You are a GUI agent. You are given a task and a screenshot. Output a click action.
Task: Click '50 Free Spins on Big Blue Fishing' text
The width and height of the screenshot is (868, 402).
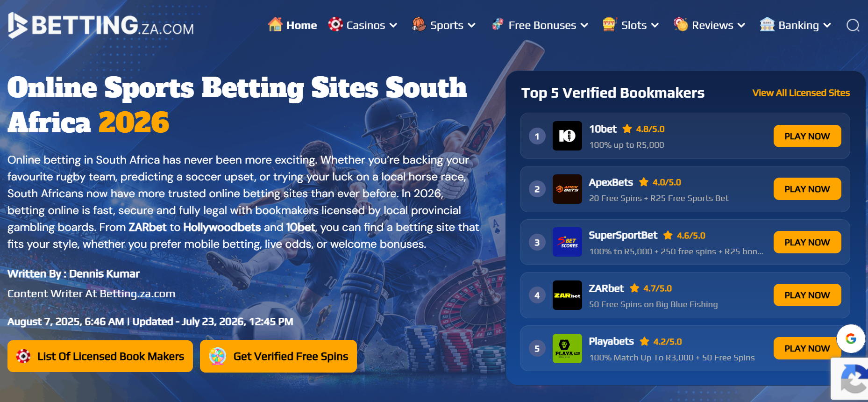click(653, 304)
